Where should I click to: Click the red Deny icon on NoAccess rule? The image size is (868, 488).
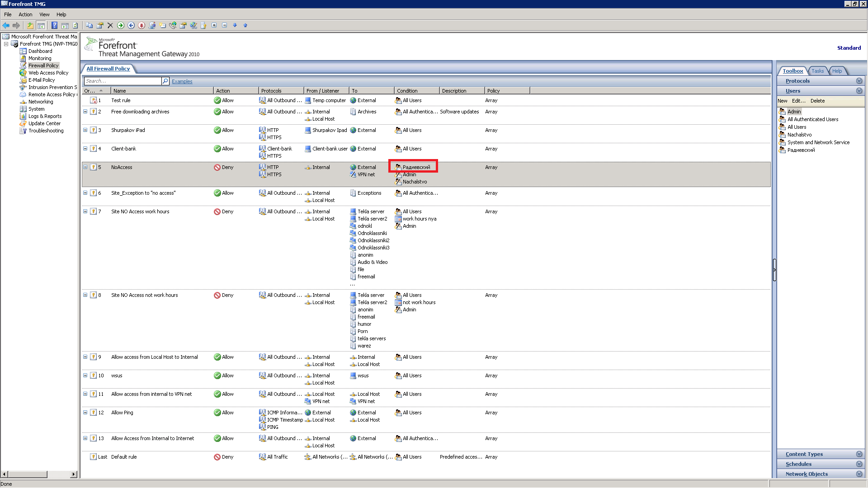pos(217,167)
